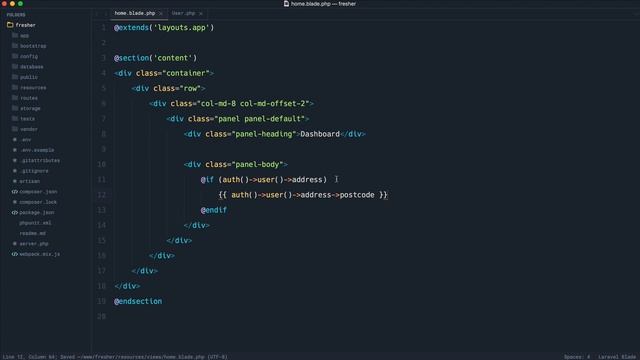
Task: Click the @endif directive
Action: (x=213, y=210)
